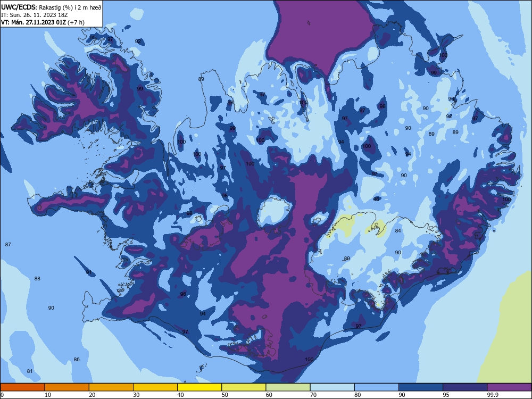The width and height of the screenshot is (532, 399).
Task: Click the orange 10–20 legend swatch
Action: (x=67, y=387)
